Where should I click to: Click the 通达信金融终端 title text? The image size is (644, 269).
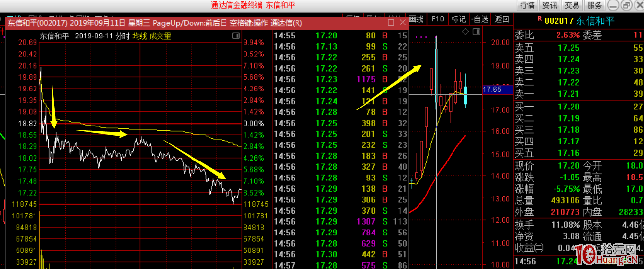[237, 5]
